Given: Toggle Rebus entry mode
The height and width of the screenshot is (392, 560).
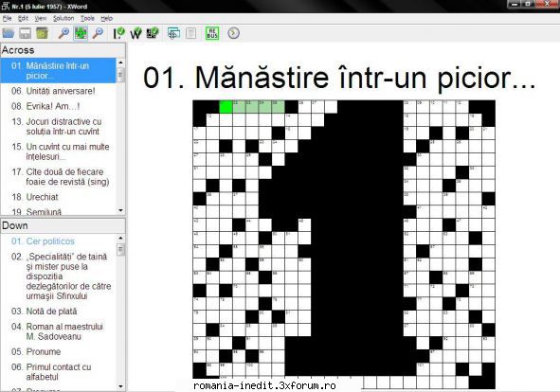Looking at the screenshot, I should [212, 33].
